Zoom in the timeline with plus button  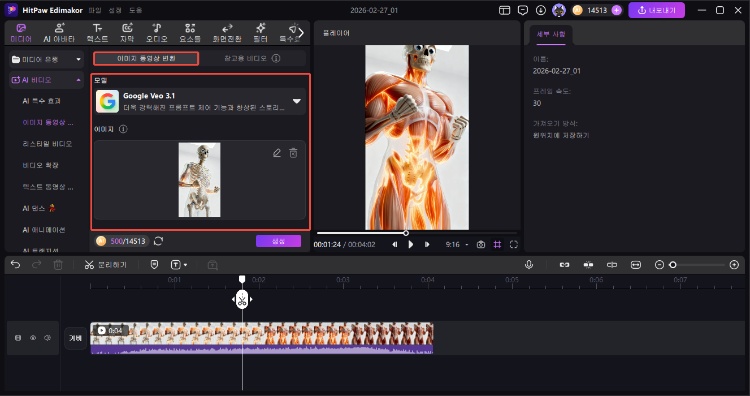pyautogui.click(x=734, y=264)
